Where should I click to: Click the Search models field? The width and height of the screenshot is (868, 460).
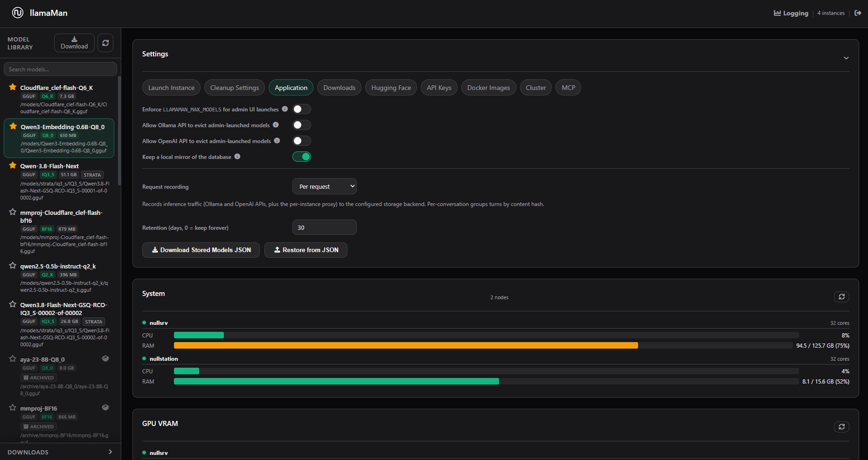pyautogui.click(x=60, y=69)
